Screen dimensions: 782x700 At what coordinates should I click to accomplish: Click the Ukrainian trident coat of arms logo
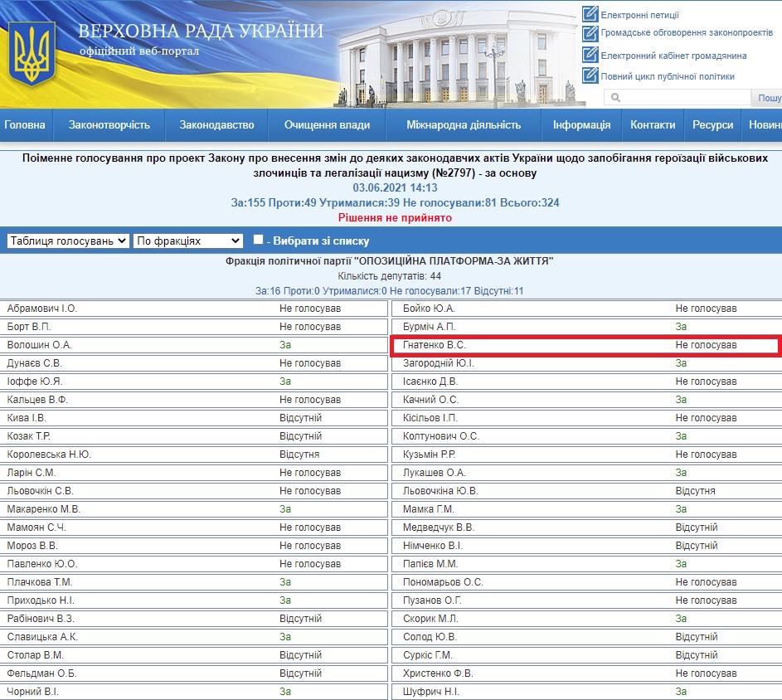pos(32,52)
